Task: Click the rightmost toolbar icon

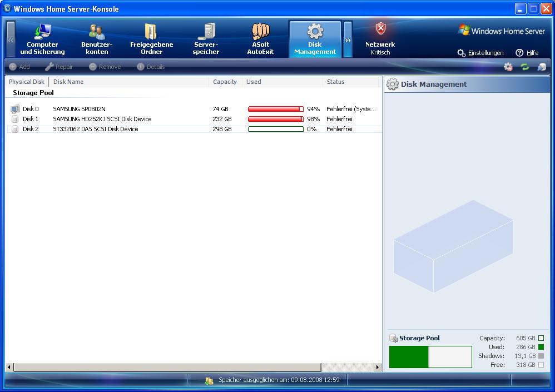Action: 542,67
